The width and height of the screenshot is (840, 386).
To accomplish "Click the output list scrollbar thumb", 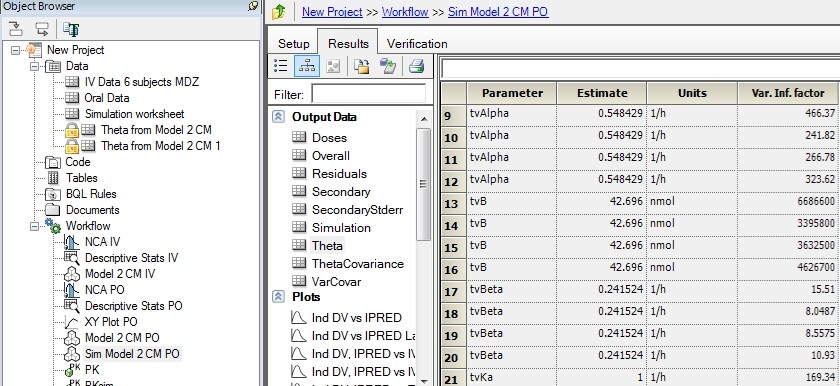I will click(423, 184).
